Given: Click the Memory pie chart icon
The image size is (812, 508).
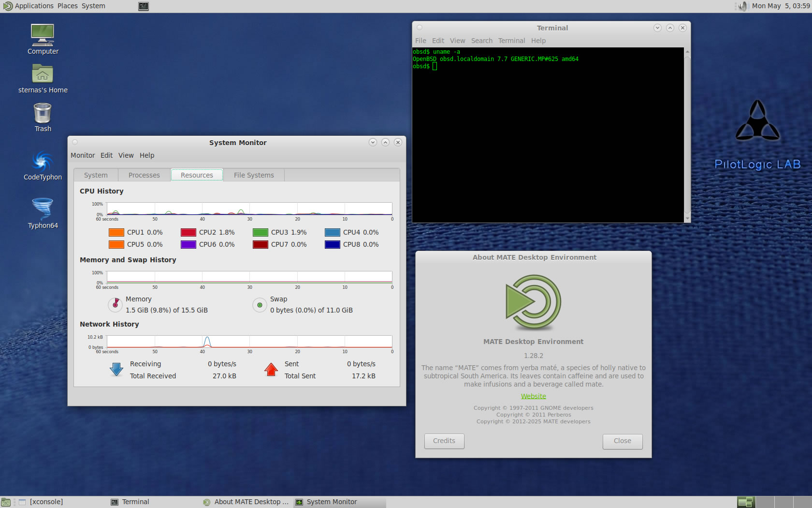Looking at the screenshot, I should (115, 305).
